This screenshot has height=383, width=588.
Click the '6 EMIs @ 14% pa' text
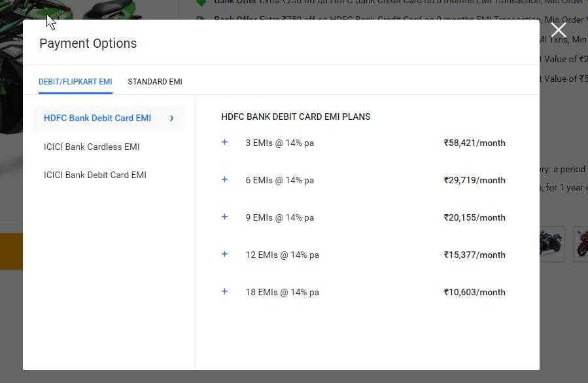coord(280,180)
